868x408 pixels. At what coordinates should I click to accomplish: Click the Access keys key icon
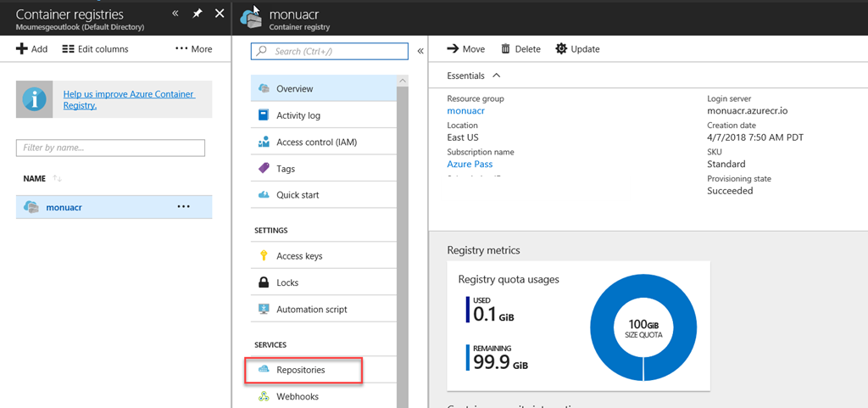264,256
